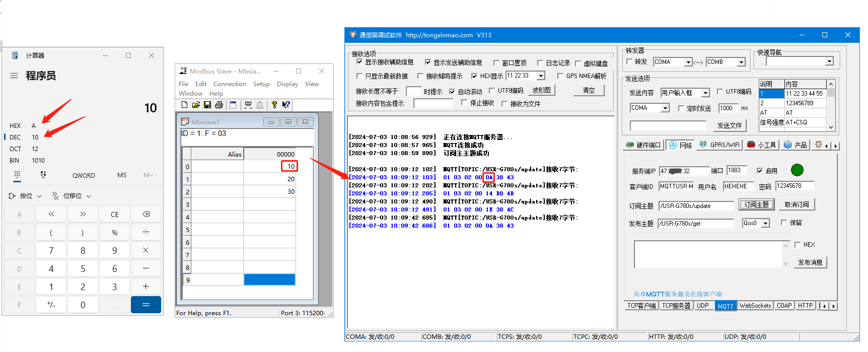Image resolution: width=868 pixels, height=352 pixels.
Task: Click the Connect icon in Modbus Slave toolbar
Action: (248, 105)
